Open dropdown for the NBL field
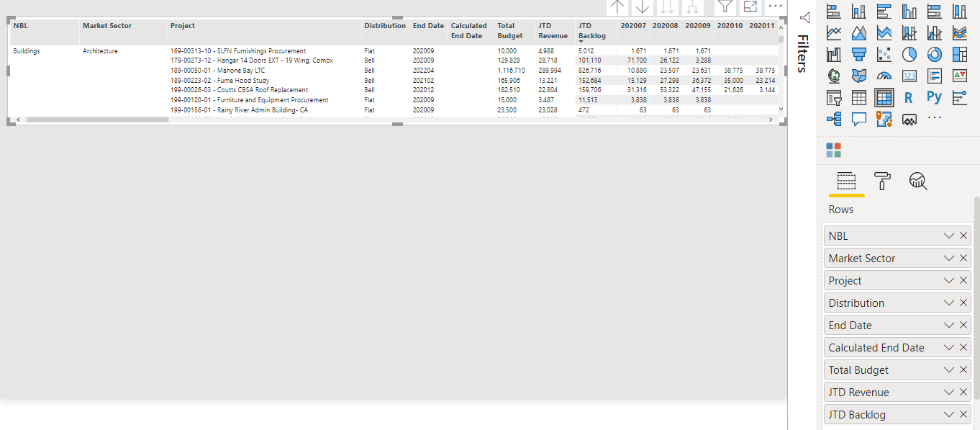The image size is (980, 430). coord(949,236)
